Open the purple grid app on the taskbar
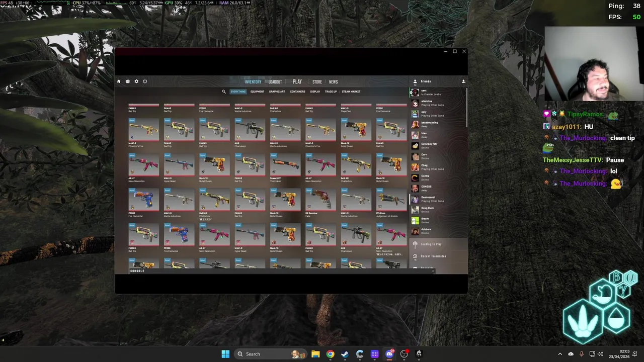This screenshot has width=644, height=362. coord(374,354)
